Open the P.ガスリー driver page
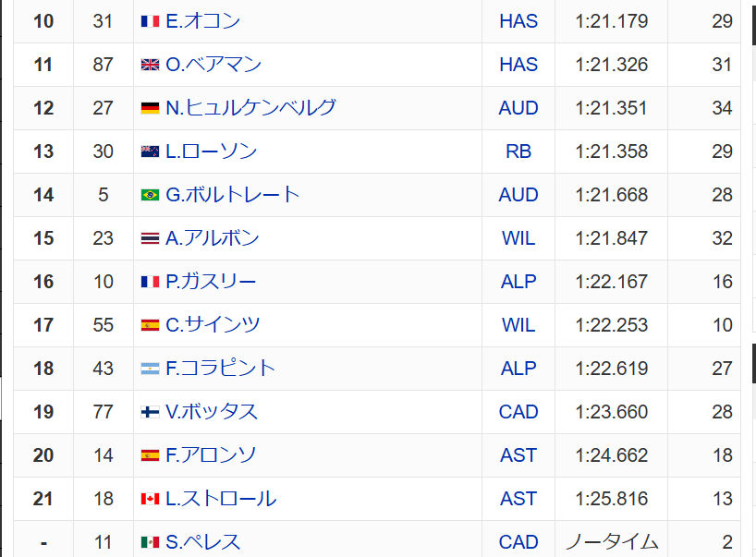 (211, 282)
